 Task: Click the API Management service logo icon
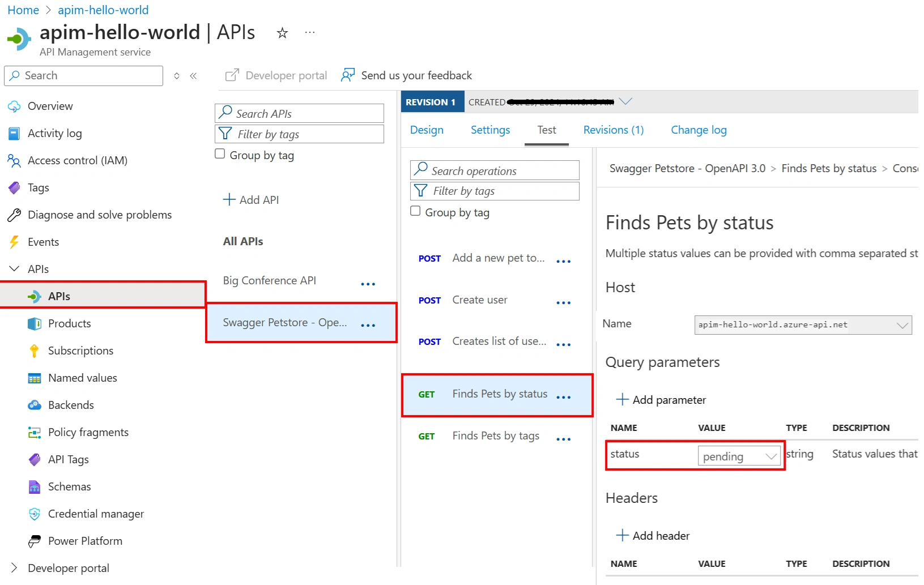[19, 39]
